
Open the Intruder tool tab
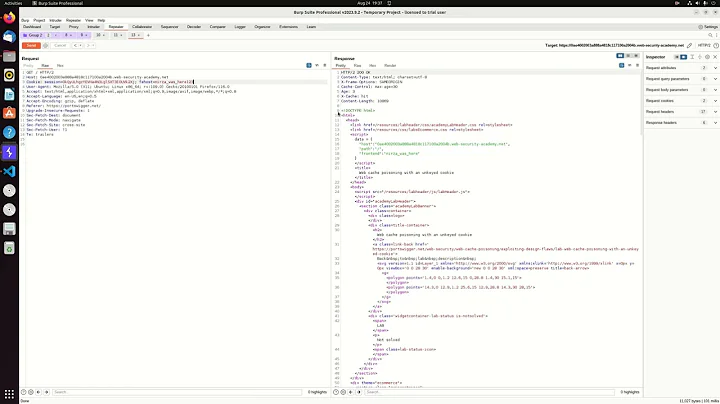93,27
